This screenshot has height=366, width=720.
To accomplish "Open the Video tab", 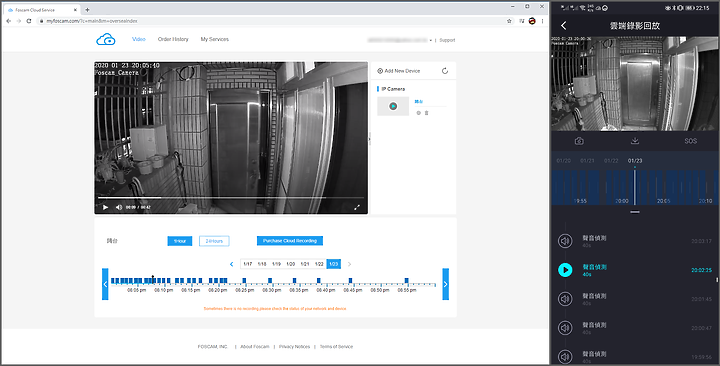I will [139, 39].
